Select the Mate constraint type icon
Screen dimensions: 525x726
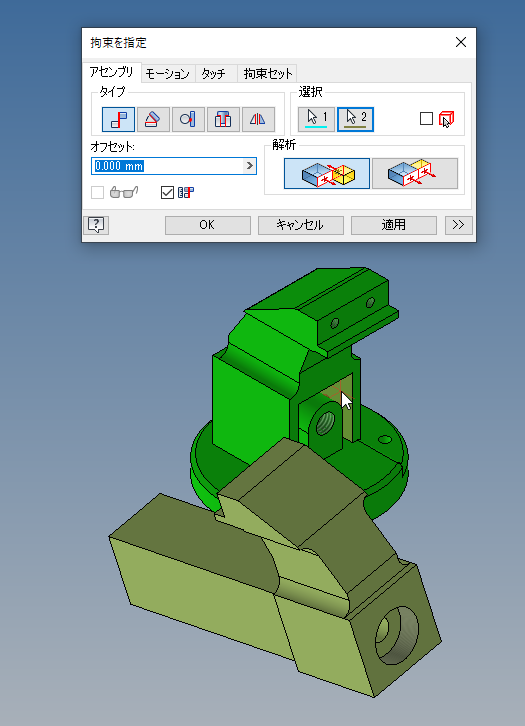tap(119, 119)
